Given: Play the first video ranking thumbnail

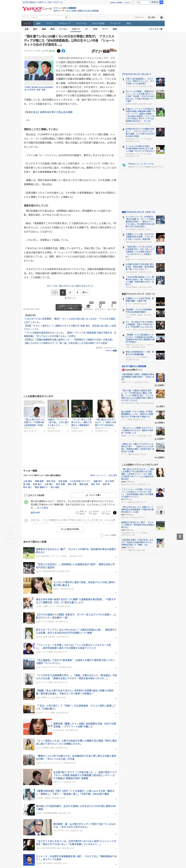Looking at the screenshot, I should [x=160, y=302].
